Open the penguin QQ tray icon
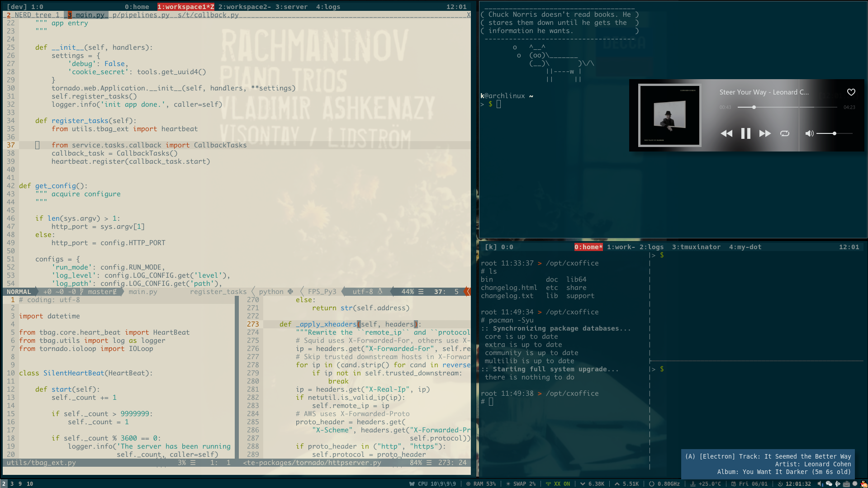Viewport: 868px width, 488px height. [863, 483]
